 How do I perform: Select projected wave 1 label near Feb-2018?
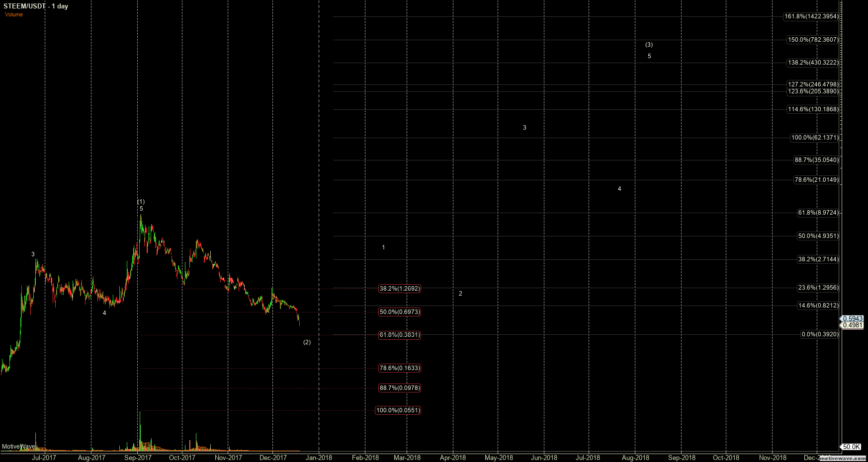(383, 247)
